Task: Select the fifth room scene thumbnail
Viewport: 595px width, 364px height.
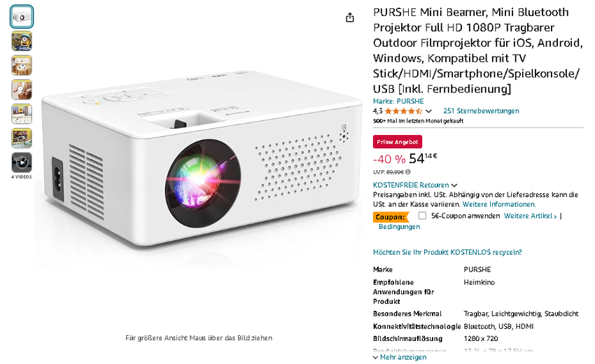Action: coord(22,114)
